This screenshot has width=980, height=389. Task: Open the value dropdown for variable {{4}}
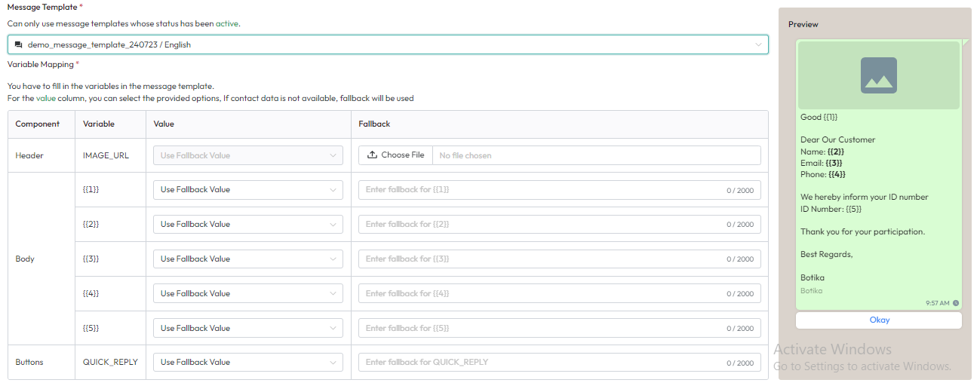(x=247, y=294)
